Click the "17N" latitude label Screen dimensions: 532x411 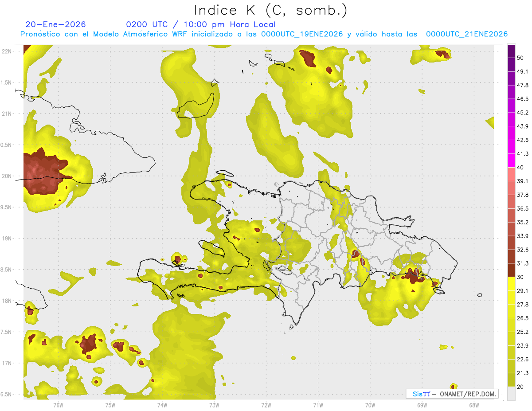click(7, 363)
